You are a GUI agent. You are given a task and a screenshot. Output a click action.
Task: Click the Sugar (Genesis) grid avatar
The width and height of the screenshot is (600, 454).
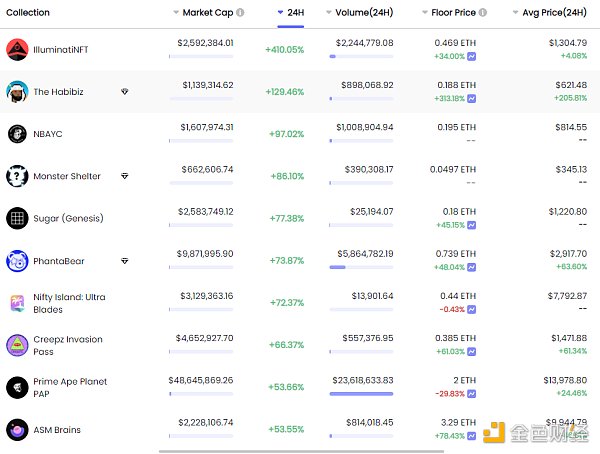coord(17,218)
